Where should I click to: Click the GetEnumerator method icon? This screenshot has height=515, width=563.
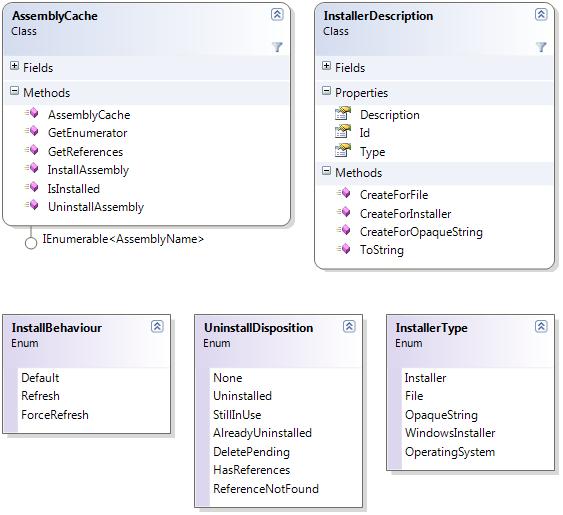point(32,131)
